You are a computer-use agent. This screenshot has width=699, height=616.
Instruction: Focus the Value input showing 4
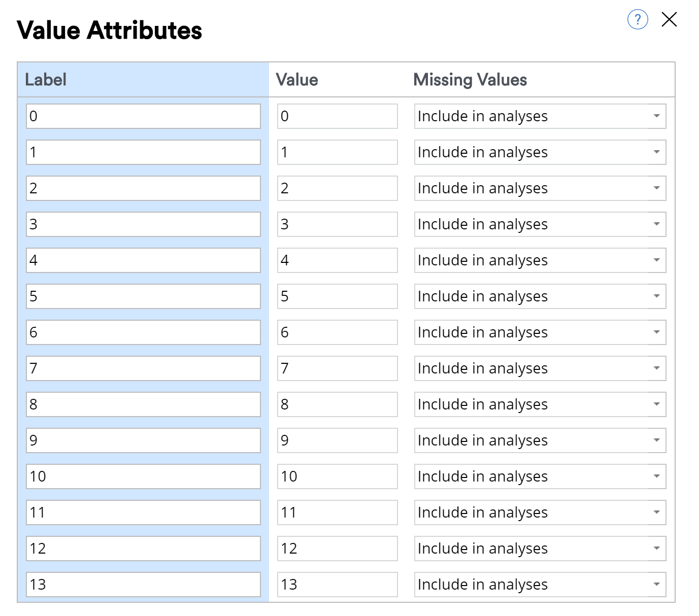coord(337,260)
